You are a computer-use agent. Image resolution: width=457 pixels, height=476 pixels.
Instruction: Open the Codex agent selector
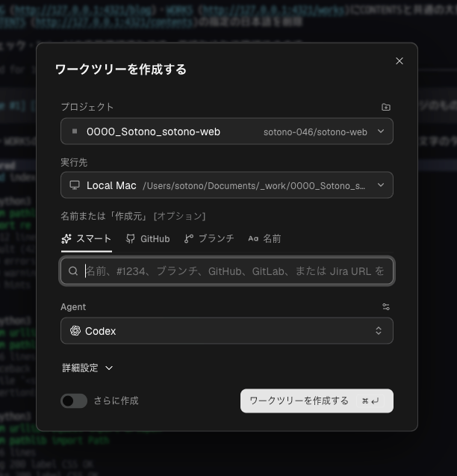tap(227, 330)
